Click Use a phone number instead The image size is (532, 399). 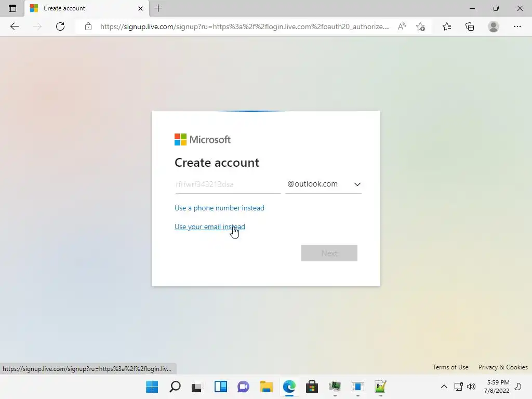click(x=219, y=208)
